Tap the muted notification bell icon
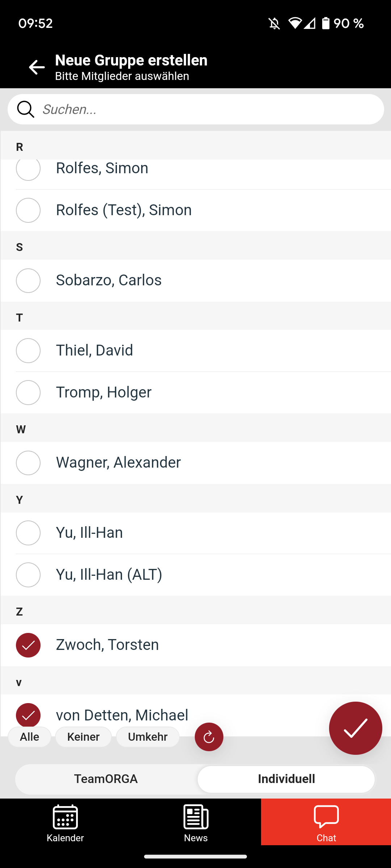The image size is (391, 868). click(x=274, y=24)
